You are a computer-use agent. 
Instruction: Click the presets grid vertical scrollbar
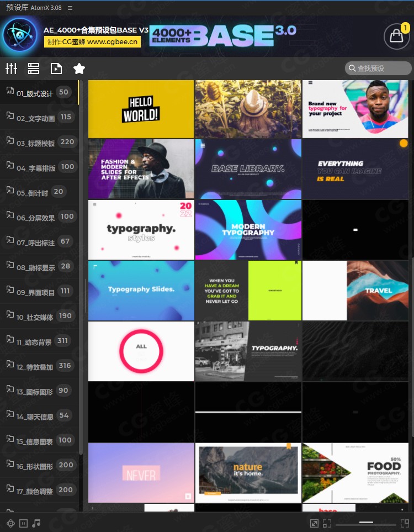tap(412, 348)
